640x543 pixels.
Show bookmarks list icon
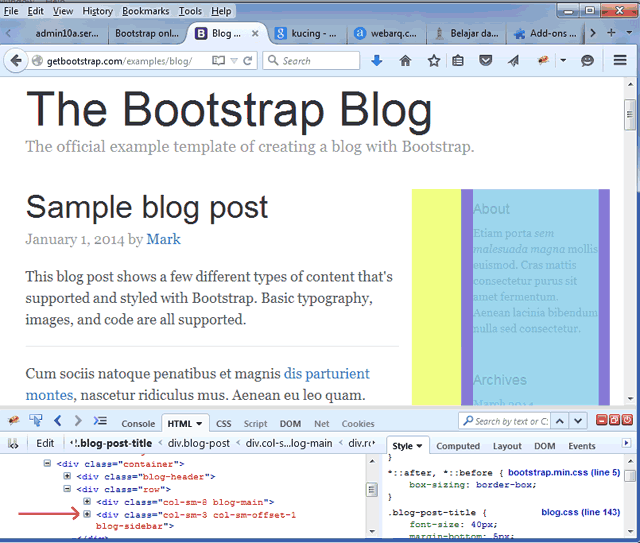click(458, 61)
